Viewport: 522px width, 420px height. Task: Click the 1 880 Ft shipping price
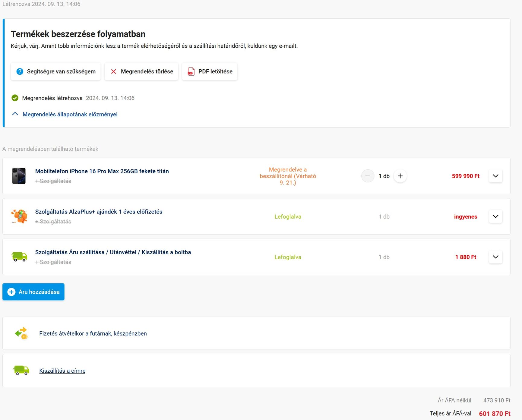[466, 257]
